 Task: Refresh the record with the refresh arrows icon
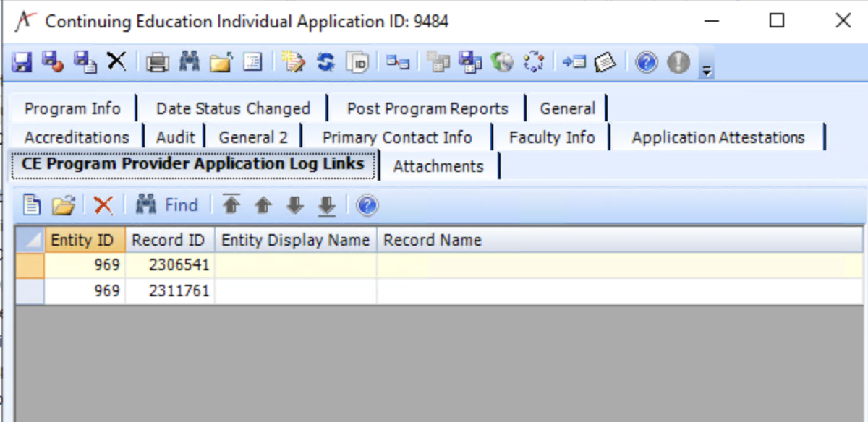325,61
